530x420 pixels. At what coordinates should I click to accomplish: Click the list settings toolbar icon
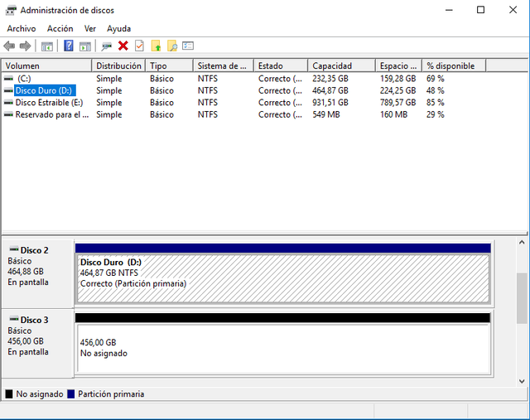188,46
